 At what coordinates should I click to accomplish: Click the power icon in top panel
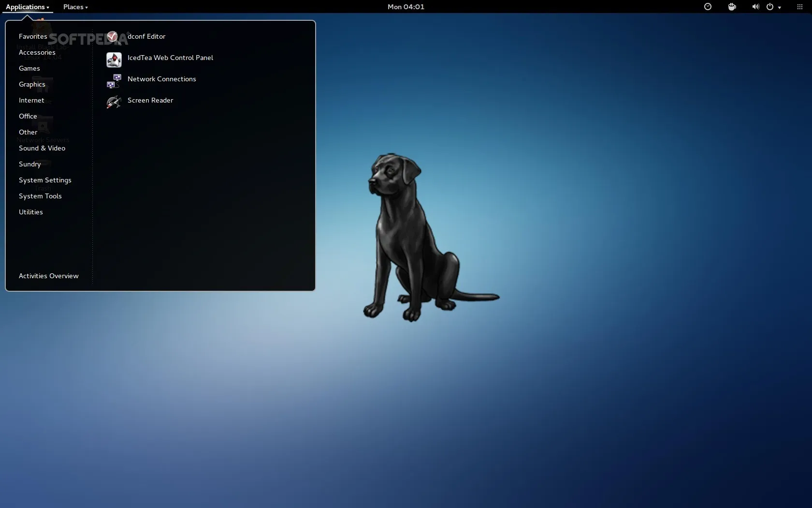(770, 7)
